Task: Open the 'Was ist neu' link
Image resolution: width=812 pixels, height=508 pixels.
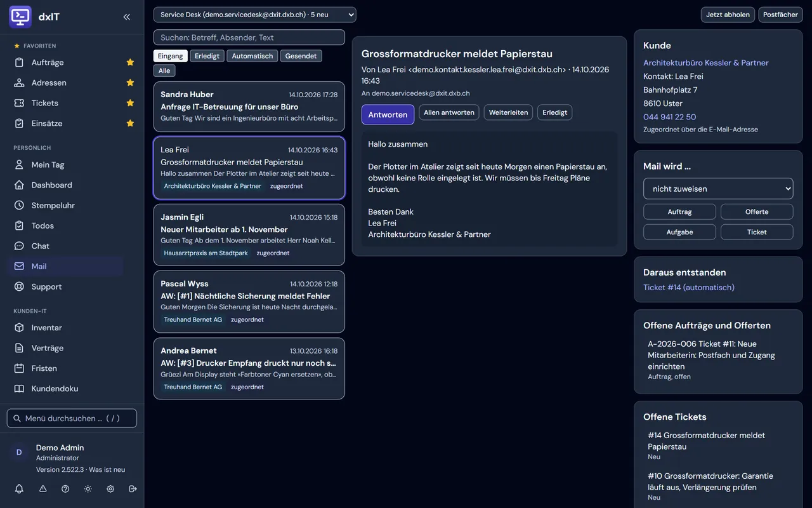Action: tap(107, 469)
